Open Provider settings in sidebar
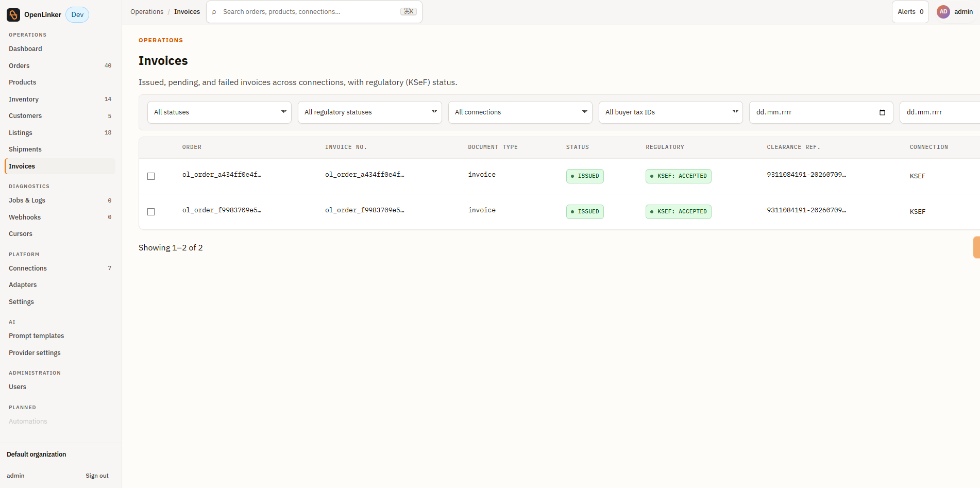The width and height of the screenshot is (980, 488). (60, 353)
